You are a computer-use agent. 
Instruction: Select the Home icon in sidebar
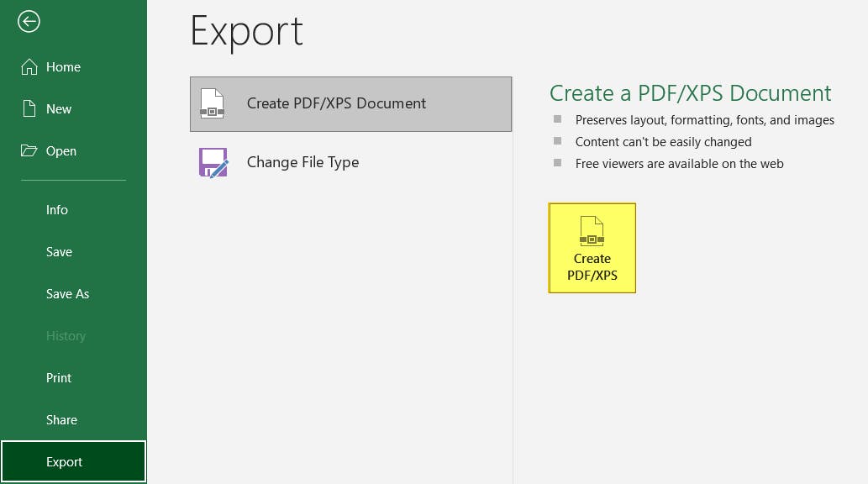pyautogui.click(x=29, y=66)
